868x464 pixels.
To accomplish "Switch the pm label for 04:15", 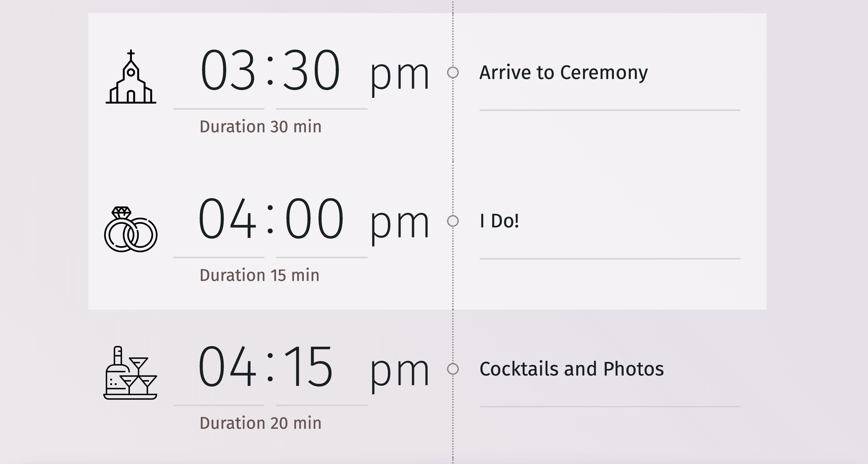I will pyautogui.click(x=399, y=371).
